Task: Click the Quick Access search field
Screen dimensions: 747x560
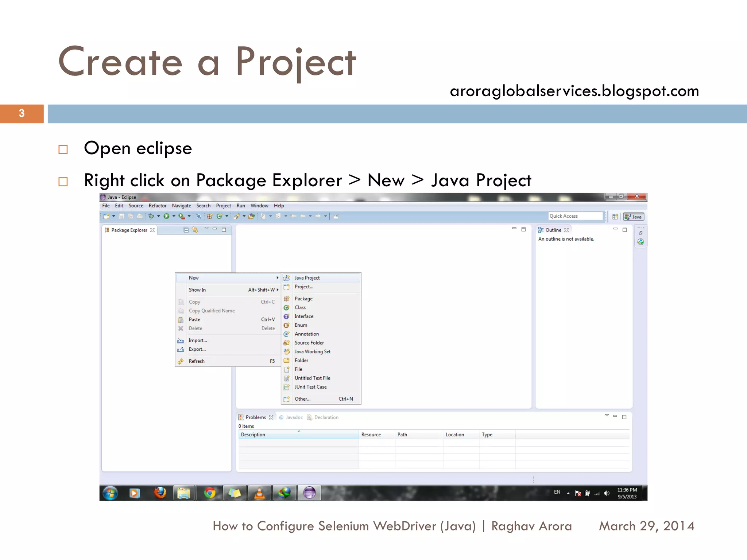Action: coord(576,216)
